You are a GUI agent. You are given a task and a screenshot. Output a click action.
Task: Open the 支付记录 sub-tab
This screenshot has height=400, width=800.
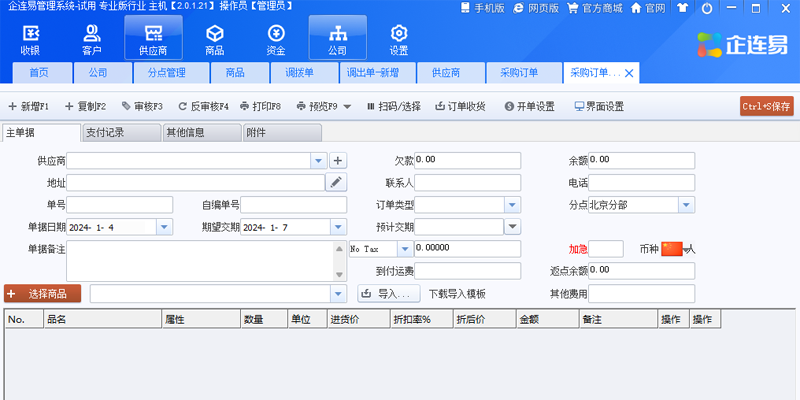tap(121, 133)
